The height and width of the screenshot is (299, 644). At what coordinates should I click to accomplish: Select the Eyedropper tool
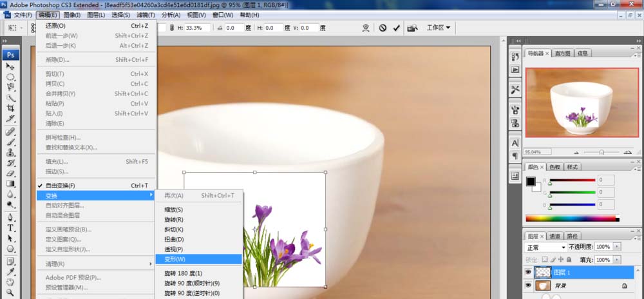click(x=10, y=272)
